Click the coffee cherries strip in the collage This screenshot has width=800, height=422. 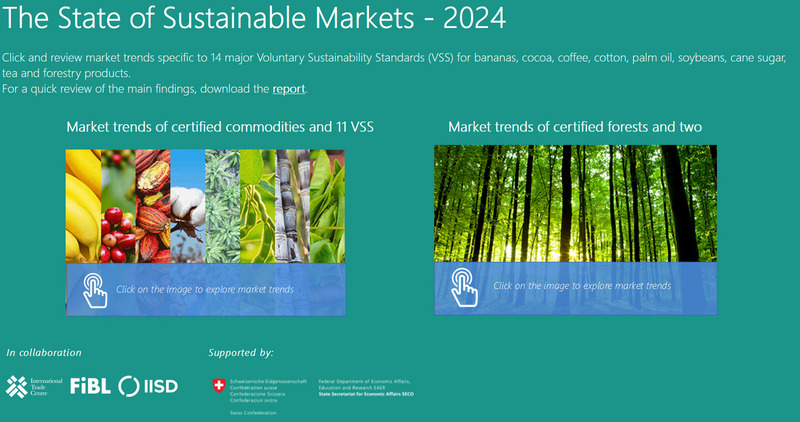[118, 206]
